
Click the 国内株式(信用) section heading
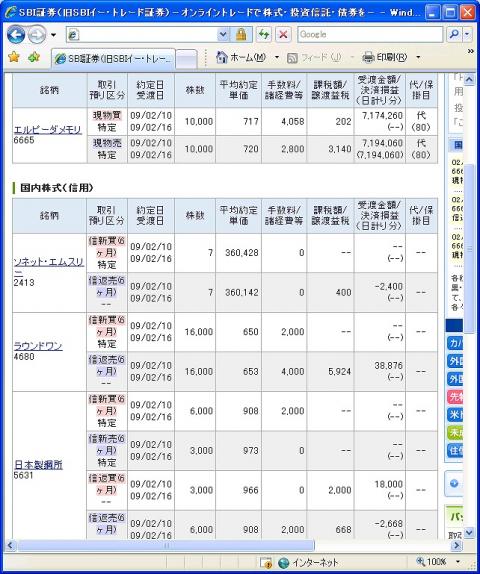coord(56,188)
